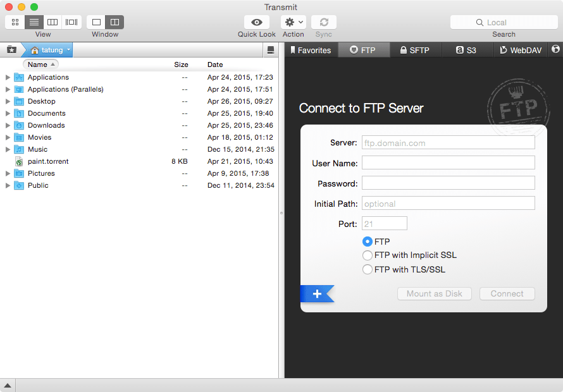This screenshot has width=563, height=392.
Task: Click the Movies folder icon
Action: [x=19, y=137]
